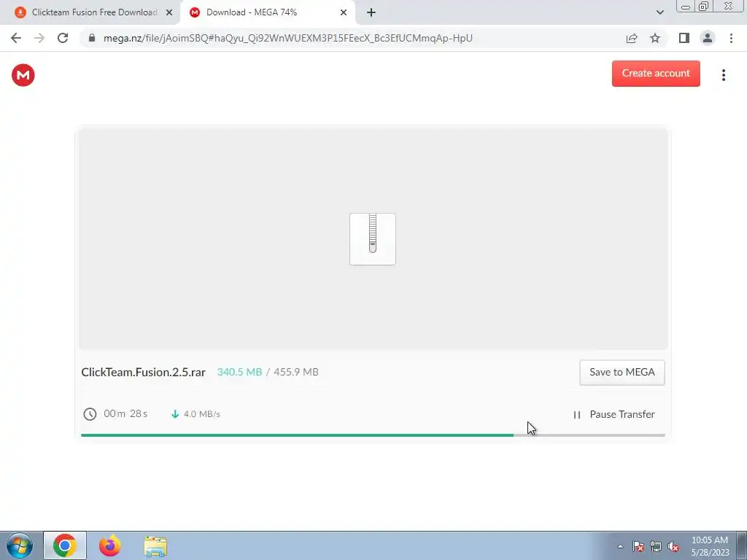Click the download progress bar
The height and width of the screenshot is (560, 747).
373,435
